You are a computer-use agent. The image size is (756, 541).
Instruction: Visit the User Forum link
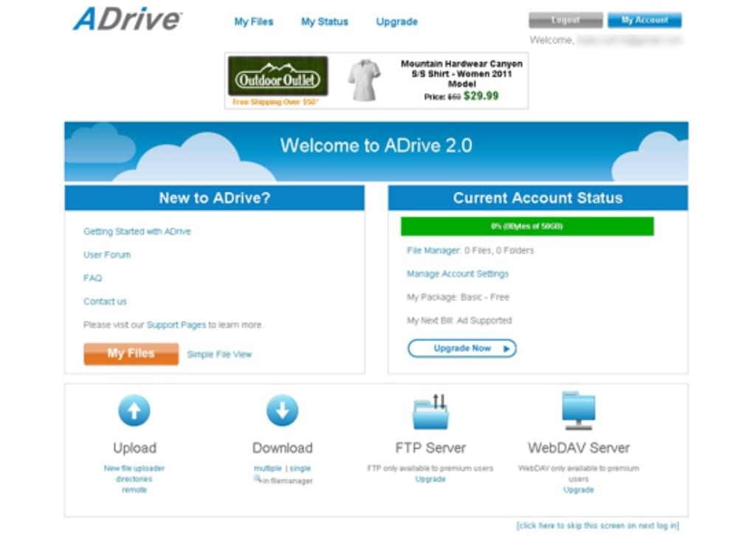point(107,255)
